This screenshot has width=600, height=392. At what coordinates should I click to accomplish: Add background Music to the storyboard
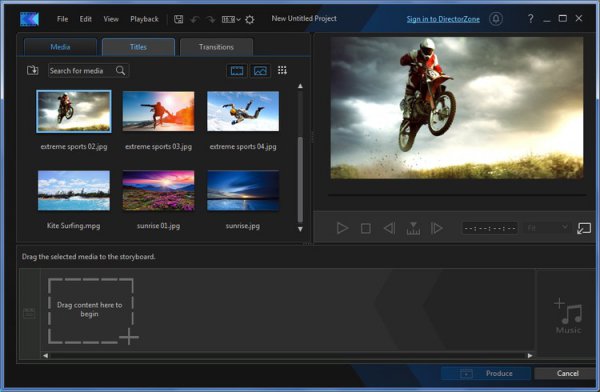tap(569, 315)
